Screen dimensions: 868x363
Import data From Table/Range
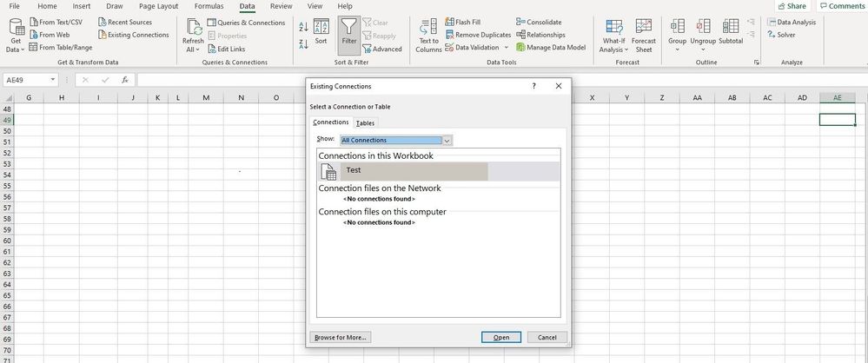click(61, 47)
